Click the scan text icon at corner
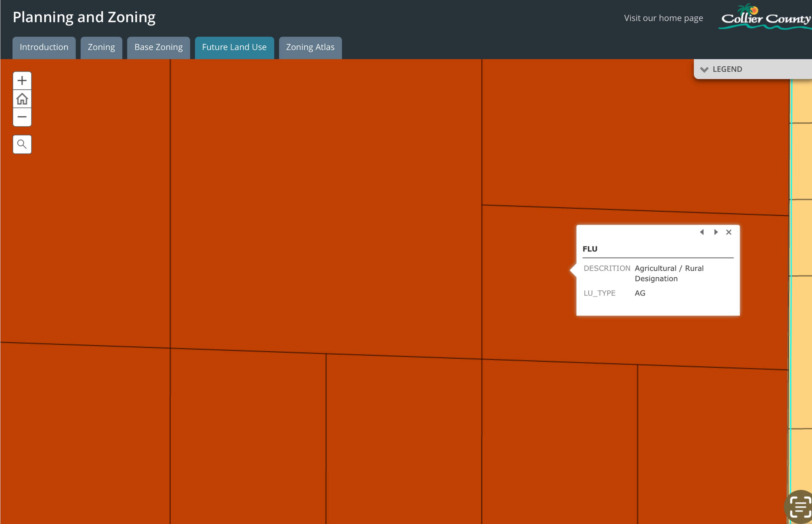 pyautogui.click(x=800, y=507)
